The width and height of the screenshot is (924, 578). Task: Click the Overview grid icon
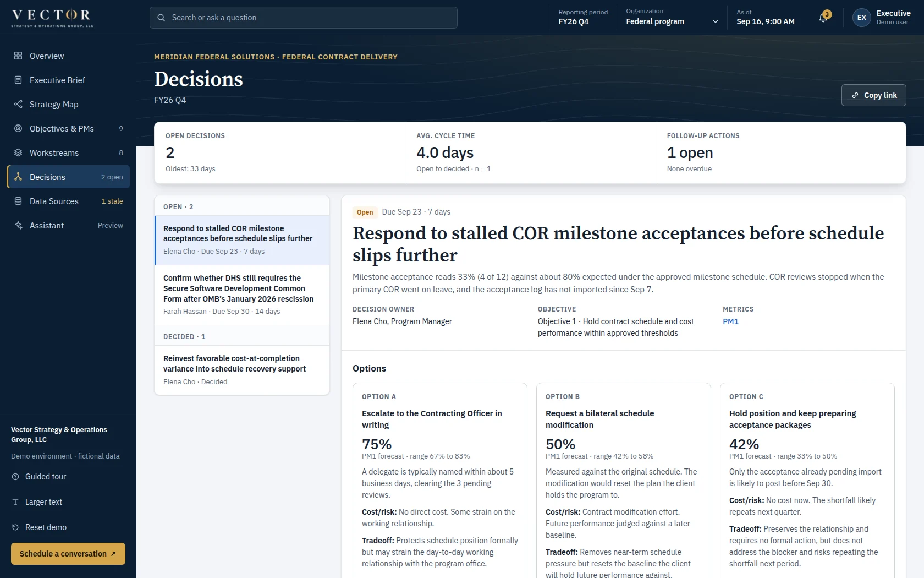(18, 56)
